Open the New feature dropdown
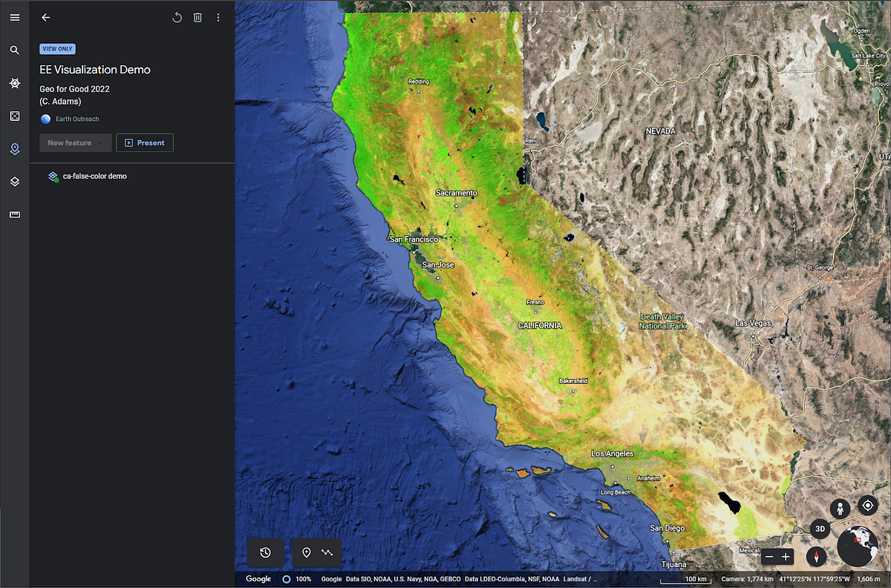This screenshot has width=891, height=588. tap(75, 143)
